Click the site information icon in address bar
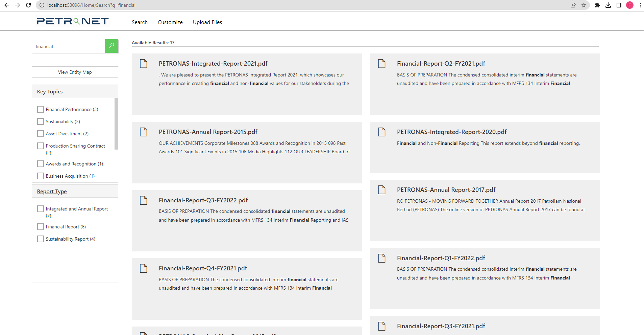Image resolution: width=644 pixels, height=335 pixels. tap(42, 5)
